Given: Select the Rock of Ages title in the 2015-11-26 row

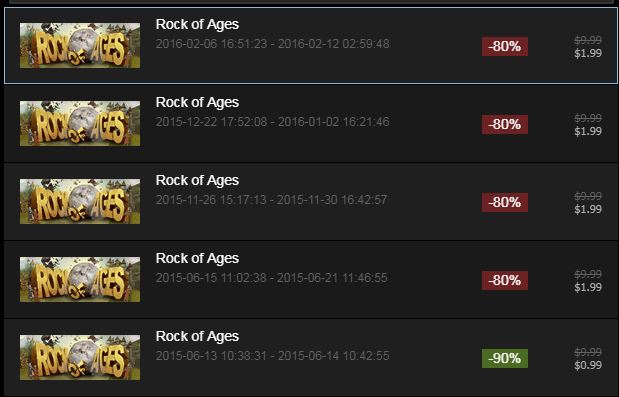Looking at the screenshot, I should (x=197, y=180).
